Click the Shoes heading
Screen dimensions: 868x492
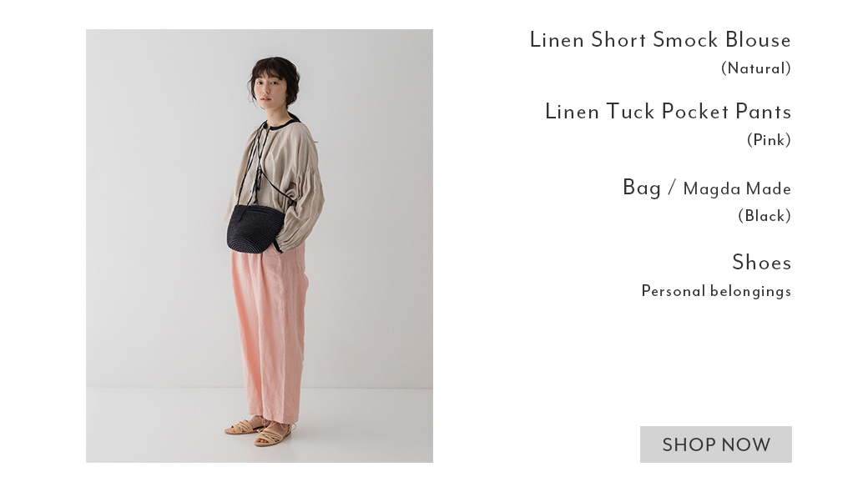(x=762, y=262)
